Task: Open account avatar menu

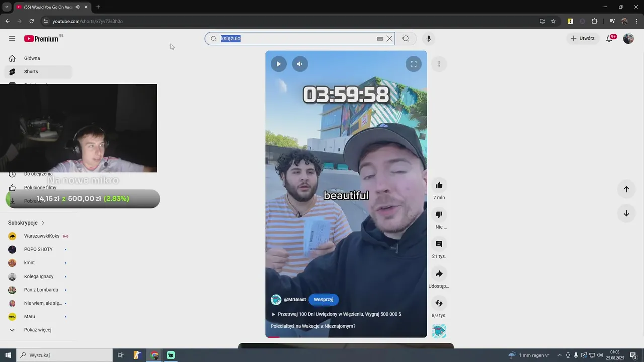Action: coord(628,38)
